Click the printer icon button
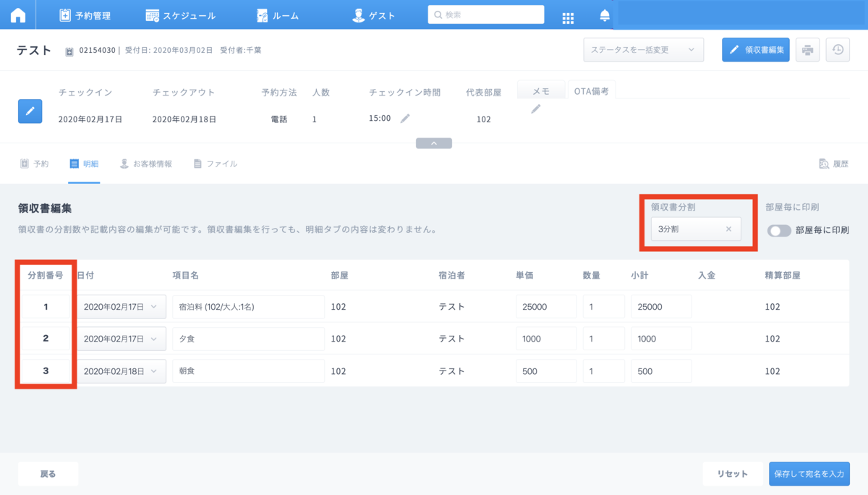This screenshot has height=495, width=868. (x=808, y=50)
